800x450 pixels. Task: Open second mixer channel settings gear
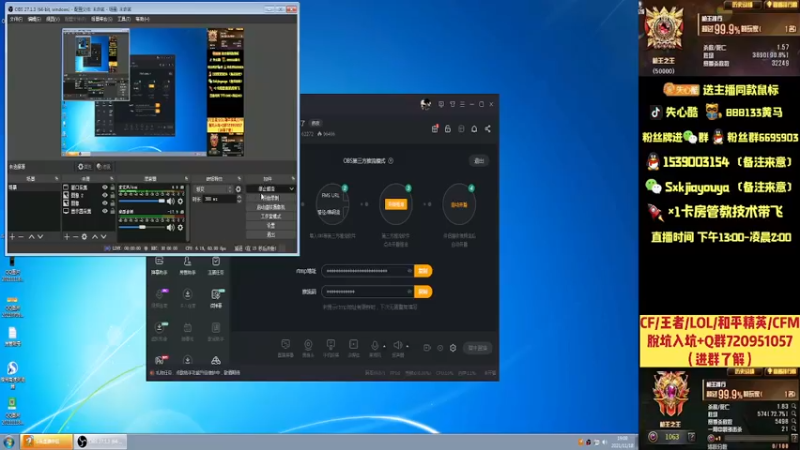tap(180, 228)
